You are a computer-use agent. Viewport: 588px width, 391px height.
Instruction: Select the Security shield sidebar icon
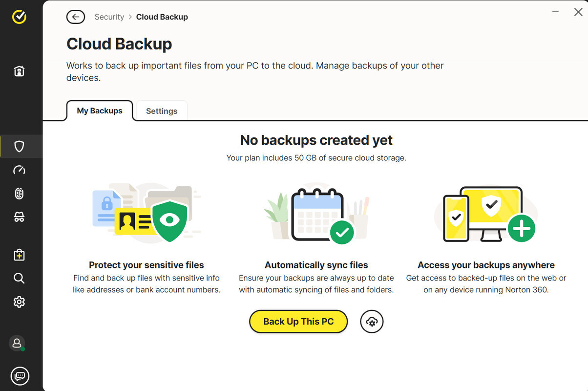pyautogui.click(x=19, y=146)
